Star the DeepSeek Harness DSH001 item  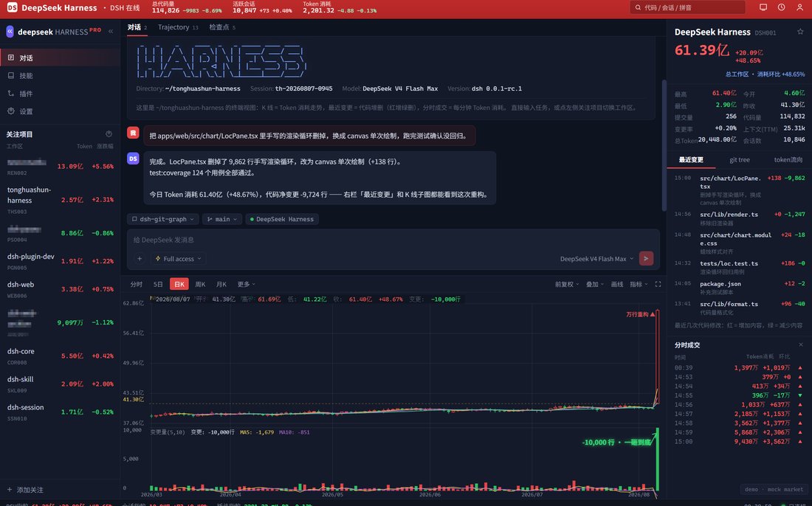(800, 32)
